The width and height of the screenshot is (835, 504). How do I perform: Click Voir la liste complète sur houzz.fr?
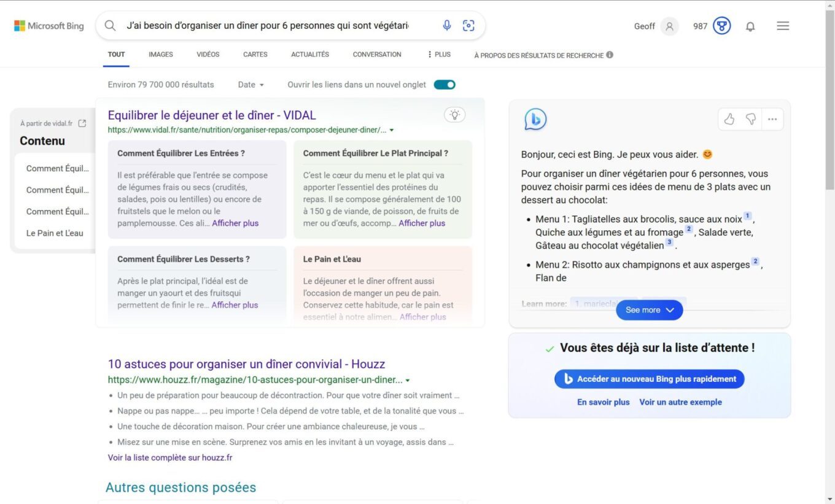coord(170,458)
